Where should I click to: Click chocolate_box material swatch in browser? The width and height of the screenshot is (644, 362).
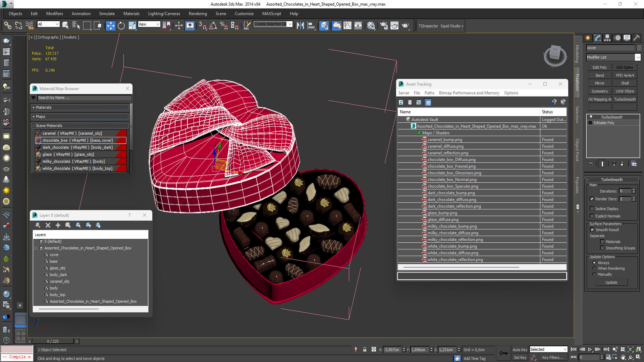pyautogui.click(x=39, y=140)
